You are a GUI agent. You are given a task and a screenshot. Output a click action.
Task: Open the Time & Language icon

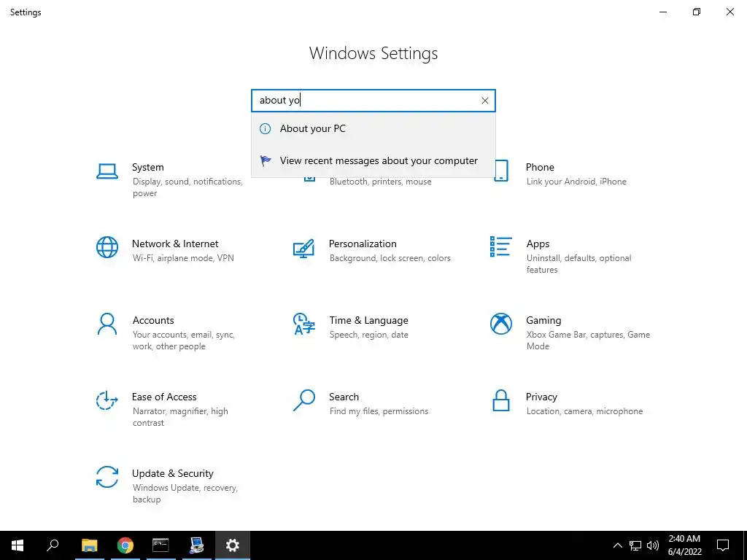tap(304, 324)
